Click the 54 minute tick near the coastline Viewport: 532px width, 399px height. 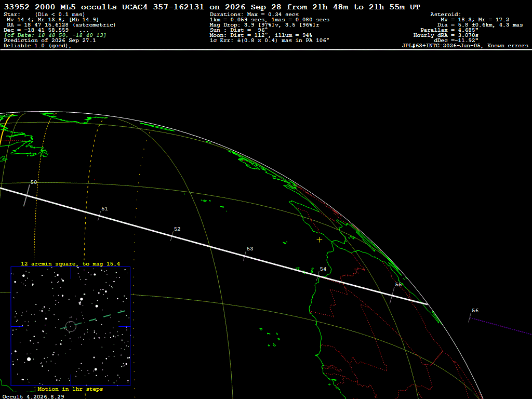(x=318, y=276)
